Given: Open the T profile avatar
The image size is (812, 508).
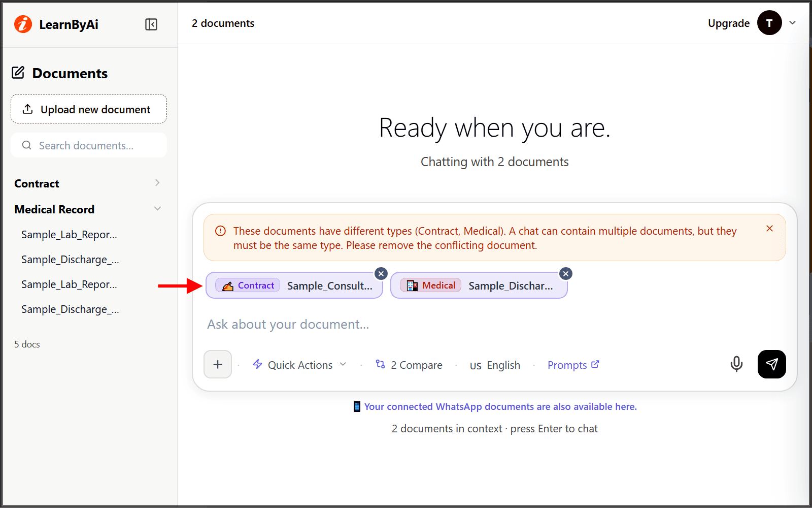Looking at the screenshot, I should point(769,23).
